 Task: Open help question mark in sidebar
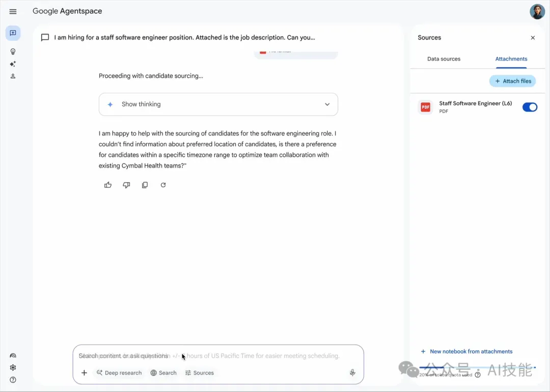(13, 380)
